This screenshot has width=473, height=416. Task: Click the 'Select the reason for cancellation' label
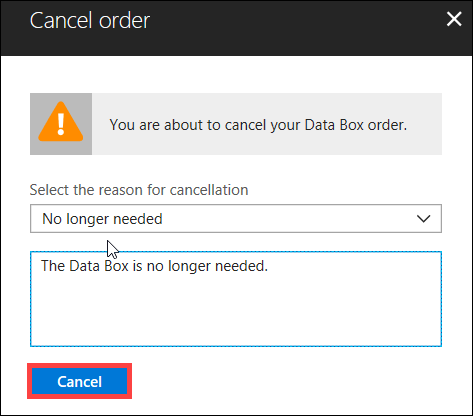pos(139,190)
